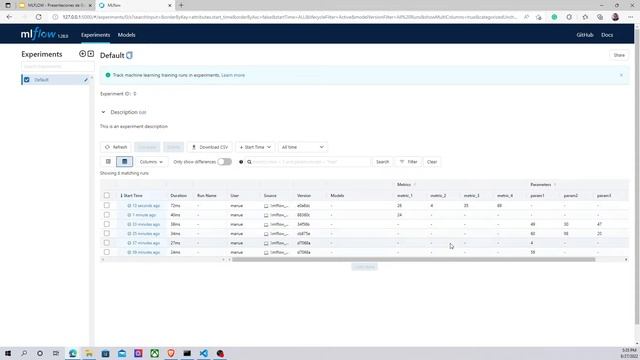The width and height of the screenshot is (640, 360).
Task: Select the checkbox for the 24ms run
Action: tap(107, 252)
